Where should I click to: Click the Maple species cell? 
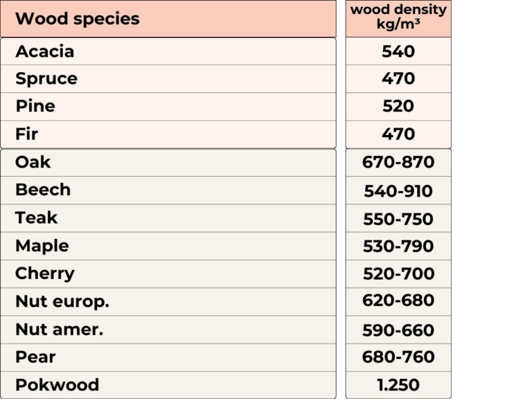point(168,246)
